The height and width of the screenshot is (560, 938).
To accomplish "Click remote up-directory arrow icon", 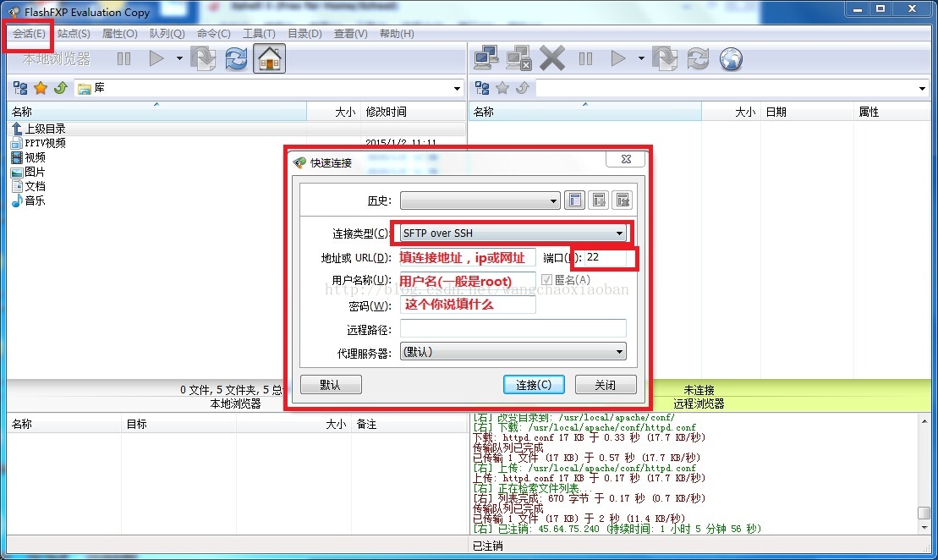I will click(522, 89).
